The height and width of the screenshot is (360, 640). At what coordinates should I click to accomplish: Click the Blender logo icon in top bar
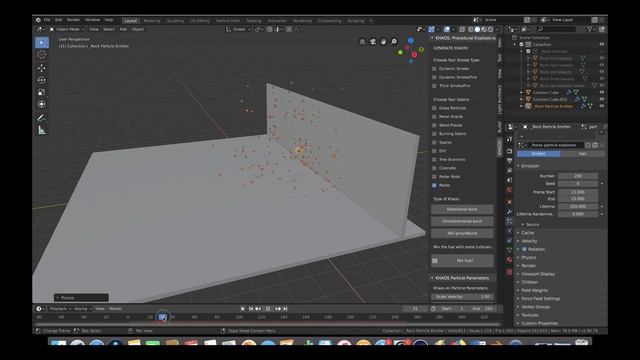[38, 20]
